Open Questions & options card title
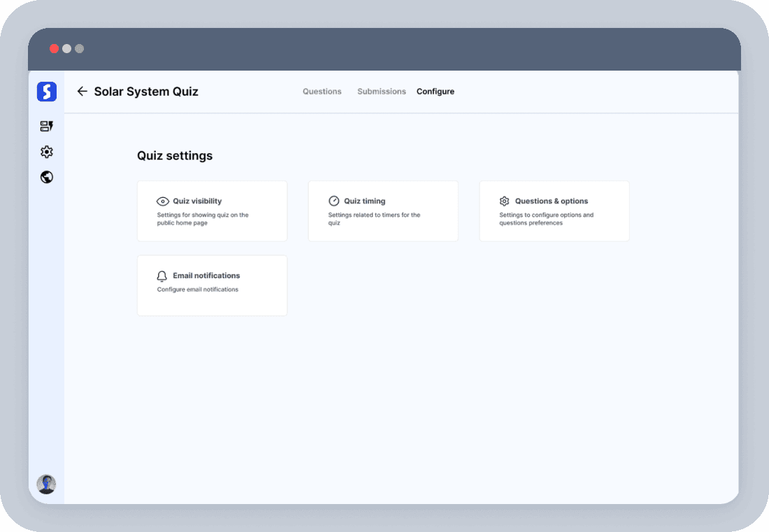The height and width of the screenshot is (532, 769). pos(552,201)
